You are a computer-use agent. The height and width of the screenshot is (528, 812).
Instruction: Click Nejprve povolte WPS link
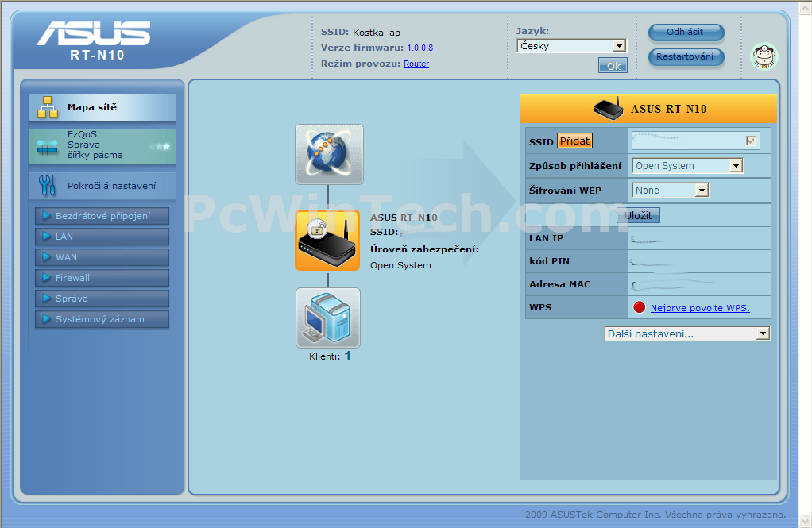point(700,308)
